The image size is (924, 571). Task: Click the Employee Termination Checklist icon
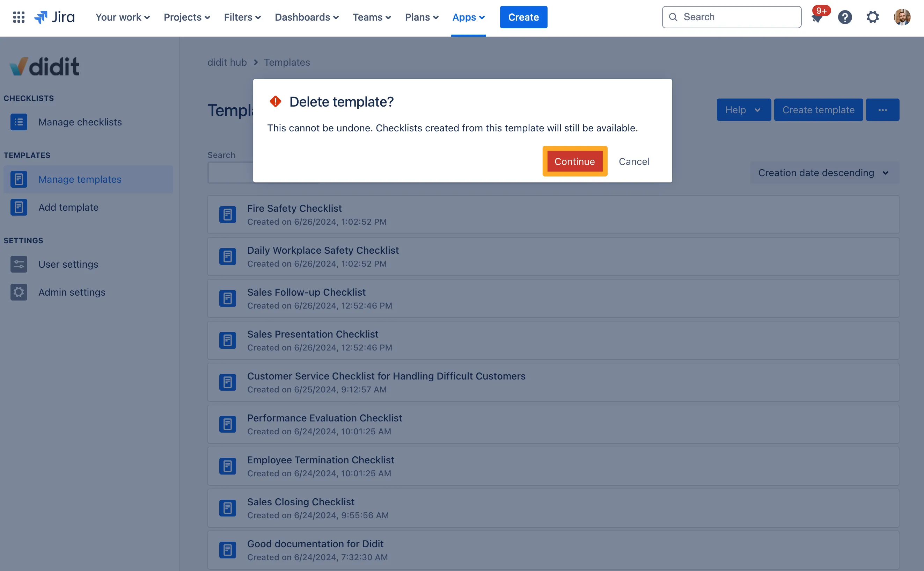(x=228, y=466)
